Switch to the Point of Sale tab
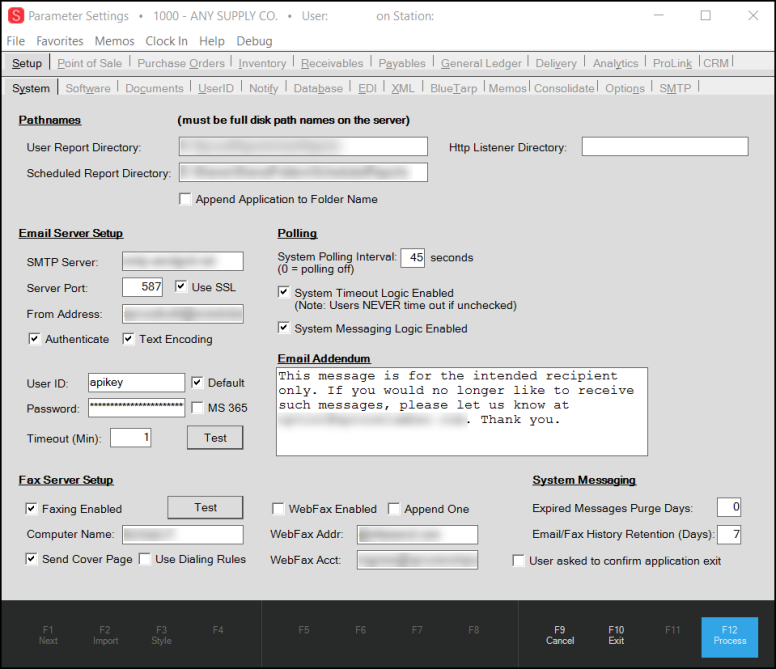 point(90,63)
